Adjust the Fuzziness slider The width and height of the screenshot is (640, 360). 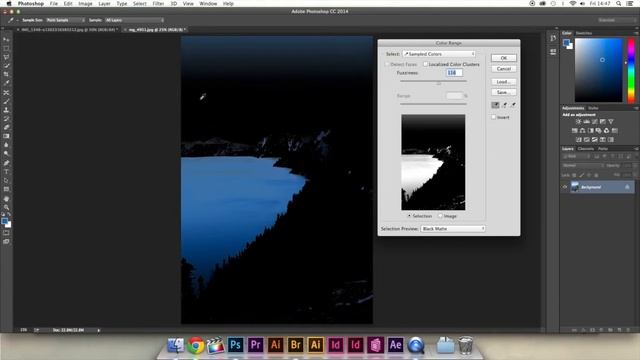tap(439, 82)
